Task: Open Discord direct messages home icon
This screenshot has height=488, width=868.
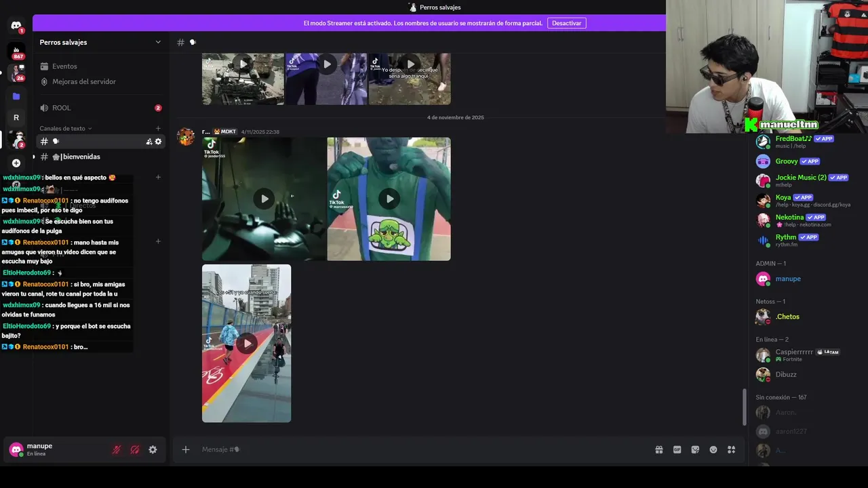Action: [16, 26]
